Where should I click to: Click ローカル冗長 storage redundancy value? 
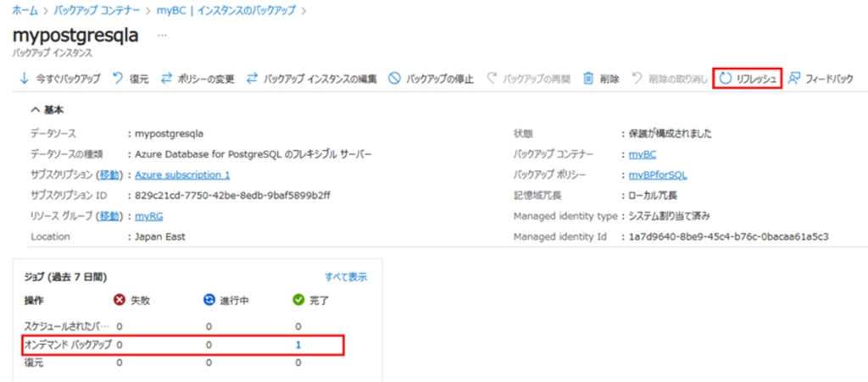point(654,195)
